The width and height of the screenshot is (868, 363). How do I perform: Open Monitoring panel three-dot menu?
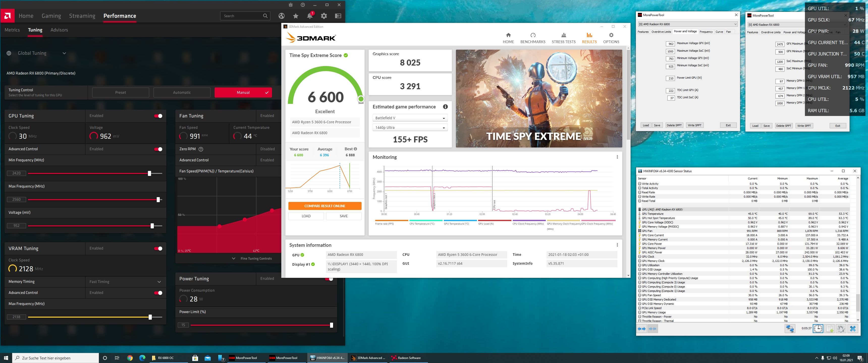click(x=617, y=157)
